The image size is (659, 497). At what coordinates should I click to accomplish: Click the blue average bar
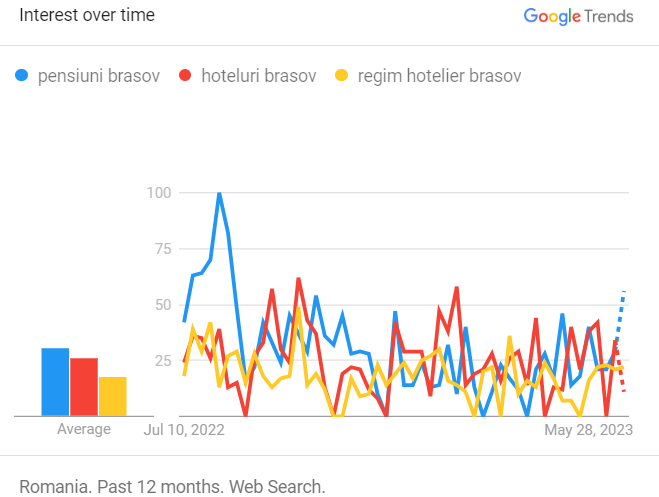[x=55, y=381]
